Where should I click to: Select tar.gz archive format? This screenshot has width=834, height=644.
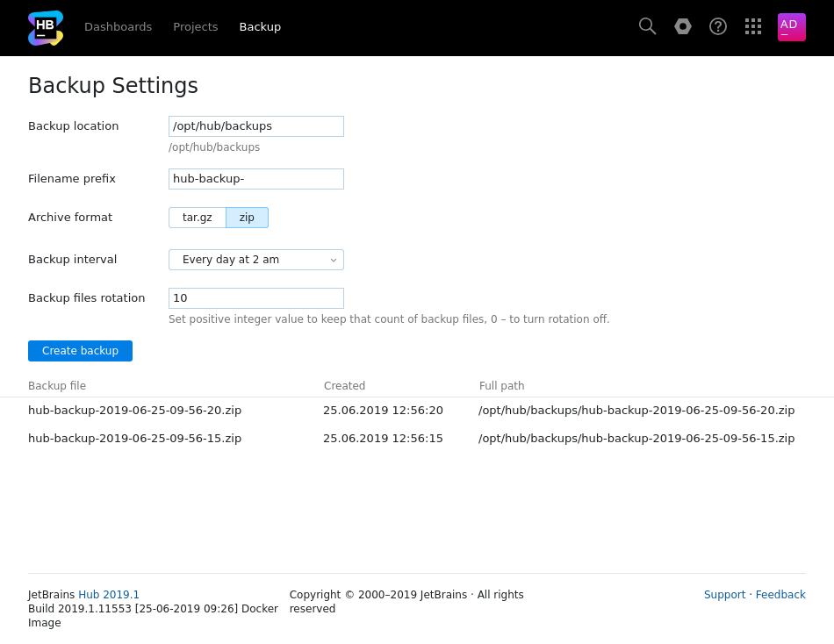coord(198,218)
